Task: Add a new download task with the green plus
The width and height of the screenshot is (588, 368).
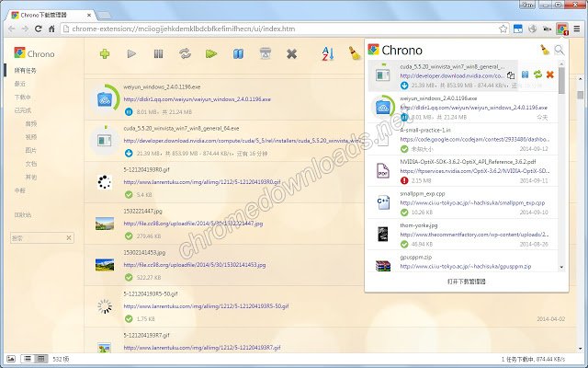Action: click(105, 54)
